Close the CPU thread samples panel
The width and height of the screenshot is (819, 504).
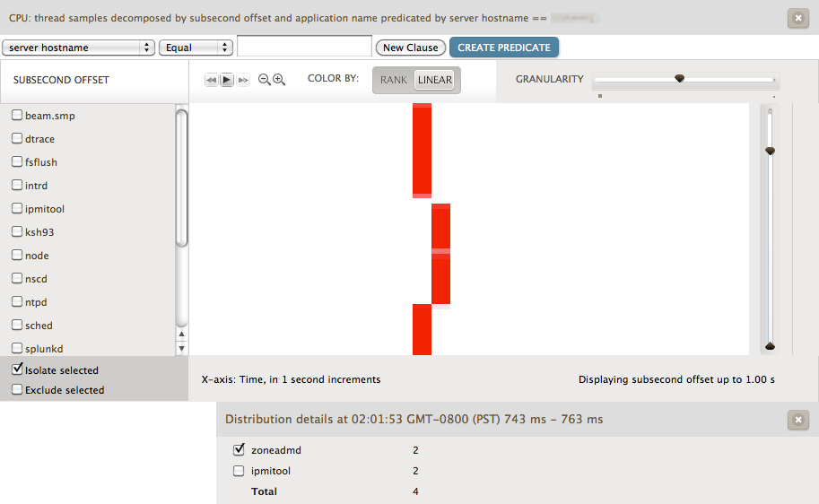[797, 17]
